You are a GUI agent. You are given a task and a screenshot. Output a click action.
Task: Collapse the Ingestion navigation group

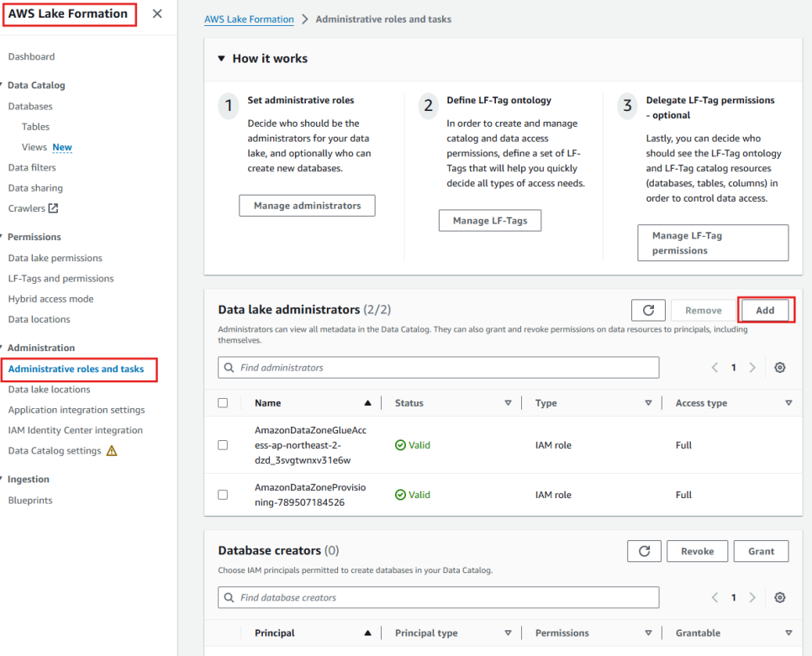coord(2,479)
